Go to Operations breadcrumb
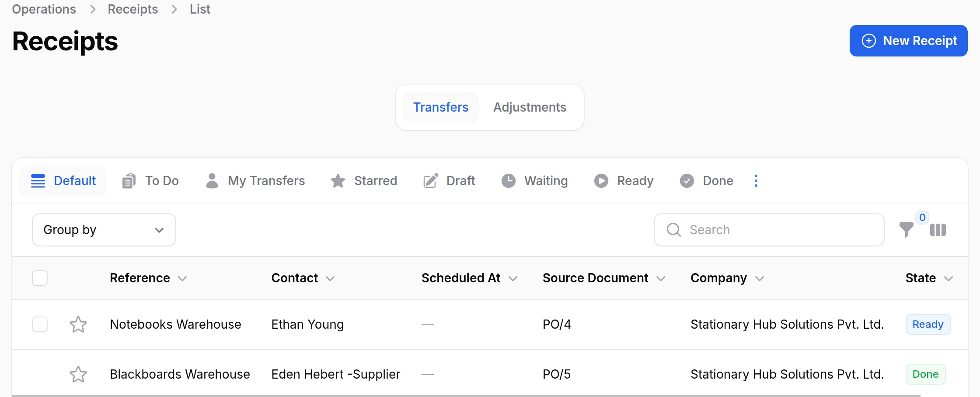Viewport: 980px width, 397px height. point(44,9)
